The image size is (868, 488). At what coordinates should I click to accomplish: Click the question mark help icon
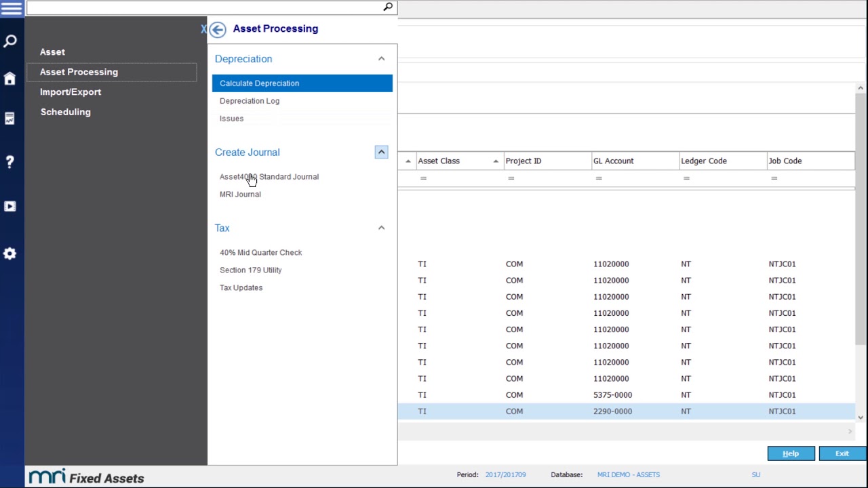click(x=9, y=162)
